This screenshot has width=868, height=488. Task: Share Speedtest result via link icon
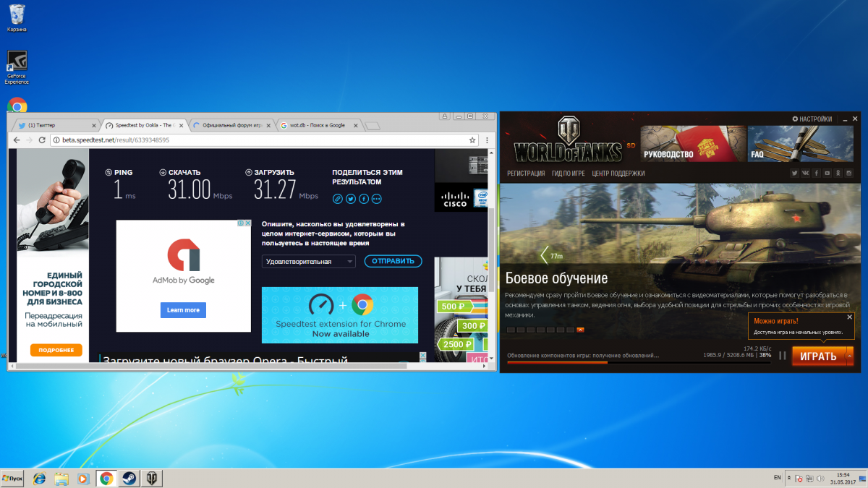click(338, 199)
